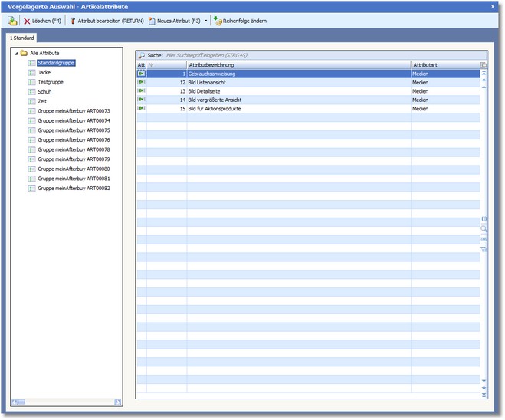
Task: Click the green icon of Bild Listenansicht row
Action: point(141,82)
